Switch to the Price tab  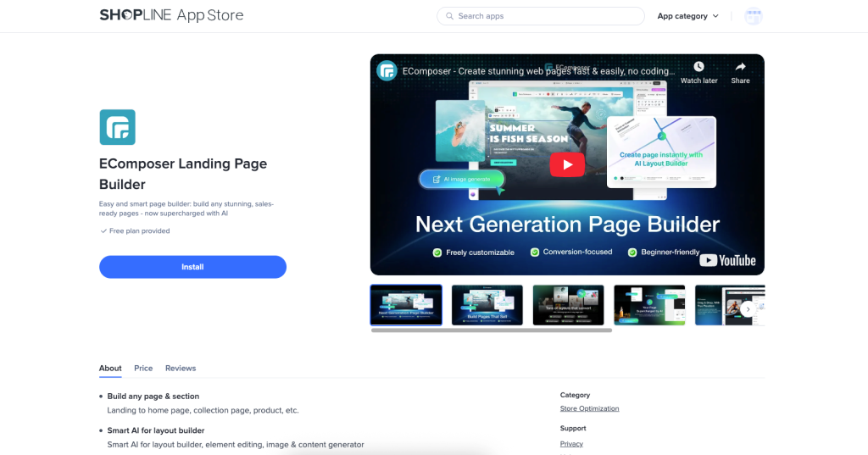pyautogui.click(x=143, y=368)
